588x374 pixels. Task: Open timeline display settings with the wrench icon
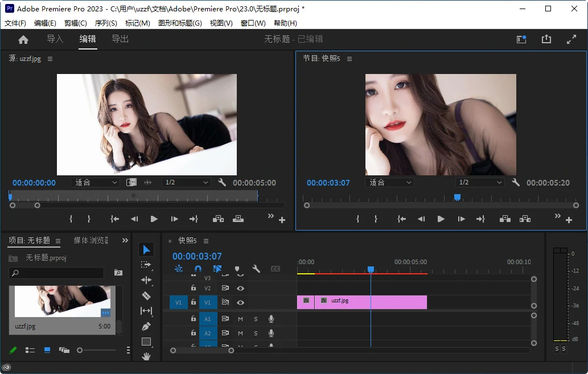coord(256,269)
